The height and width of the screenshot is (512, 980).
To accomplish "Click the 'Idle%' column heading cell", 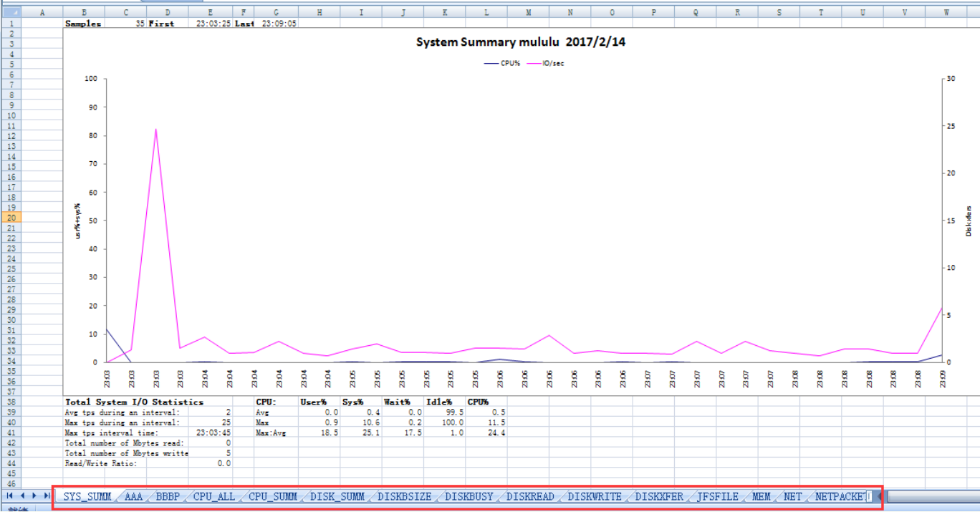I will (444, 402).
